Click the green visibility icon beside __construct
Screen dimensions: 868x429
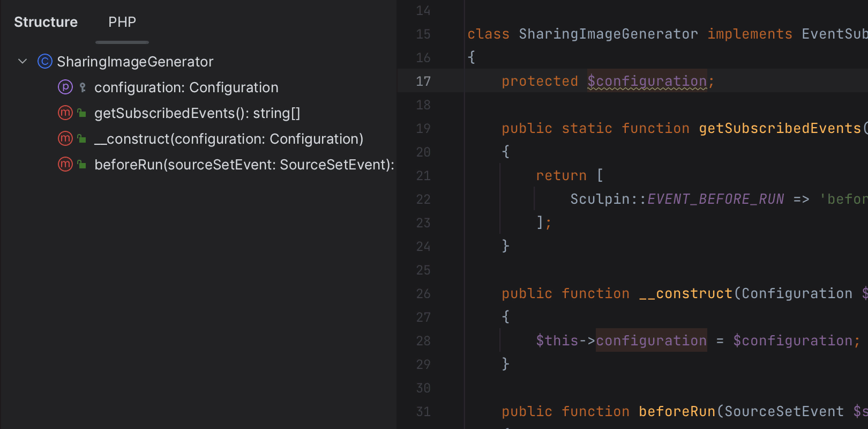(x=81, y=138)
